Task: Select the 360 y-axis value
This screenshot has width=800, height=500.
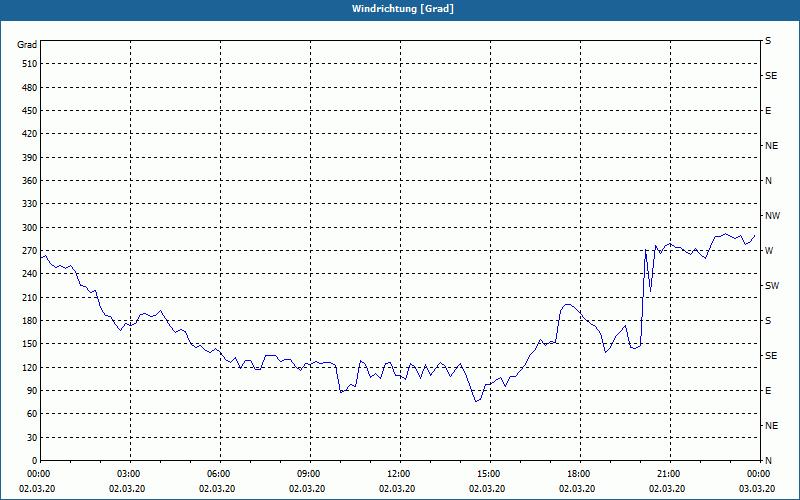Action: [x=30, y=181]
